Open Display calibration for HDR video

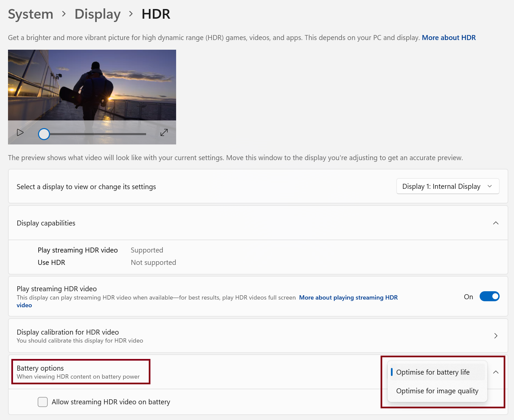point(258,336)
